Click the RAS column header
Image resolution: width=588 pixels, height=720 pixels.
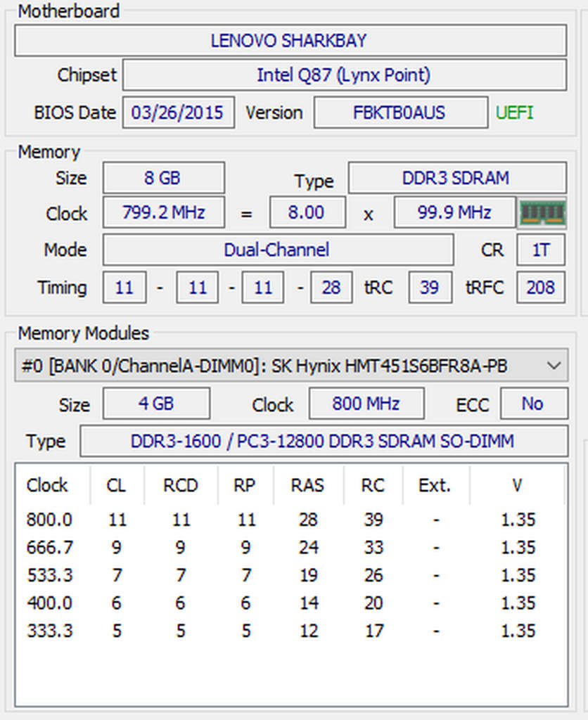(x=307, y=485)
